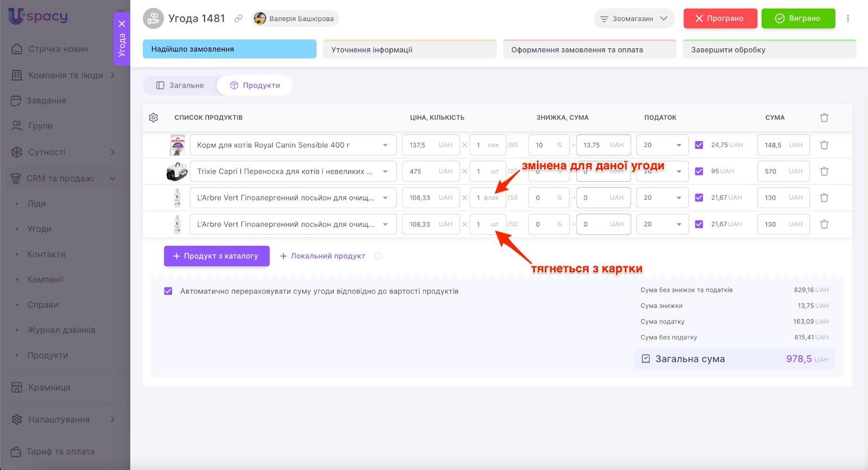Click the Royal Canin product thumbnail

[177, 145]
